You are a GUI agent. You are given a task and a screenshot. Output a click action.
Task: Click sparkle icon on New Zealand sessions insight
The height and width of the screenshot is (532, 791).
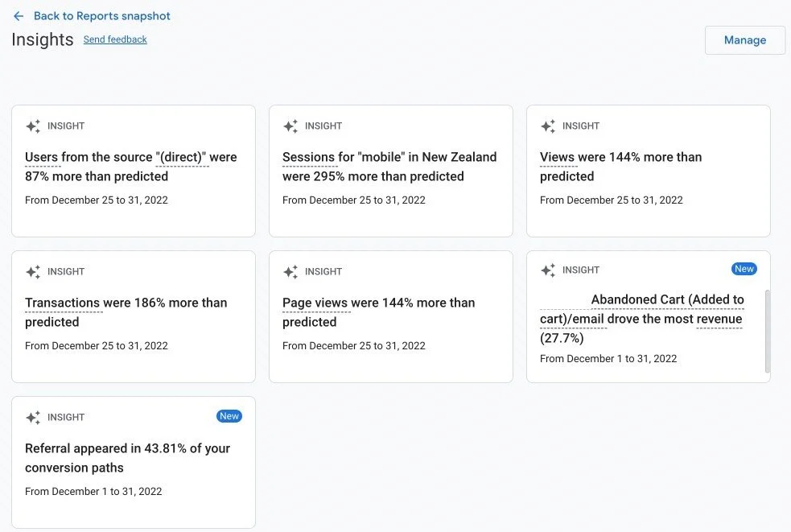[x=290, y=126]
